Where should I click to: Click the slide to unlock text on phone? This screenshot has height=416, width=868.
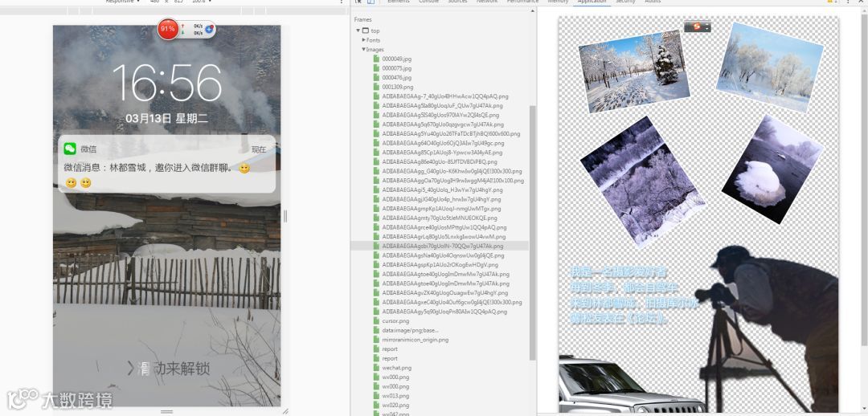point(169,369)
